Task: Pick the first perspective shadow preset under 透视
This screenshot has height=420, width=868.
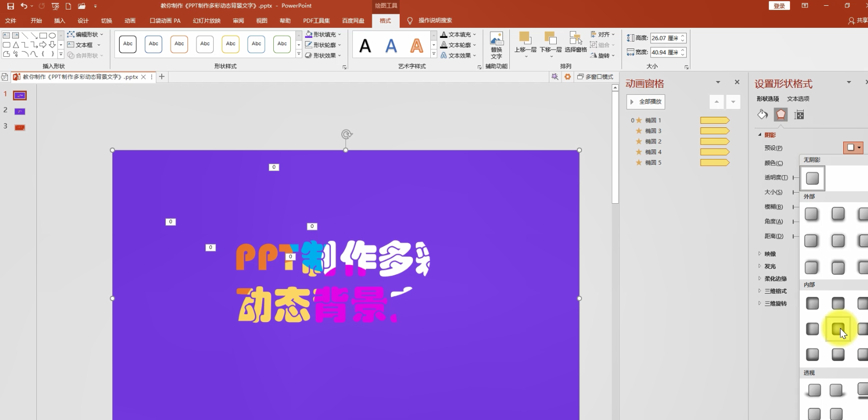Action: coord(814,390)
